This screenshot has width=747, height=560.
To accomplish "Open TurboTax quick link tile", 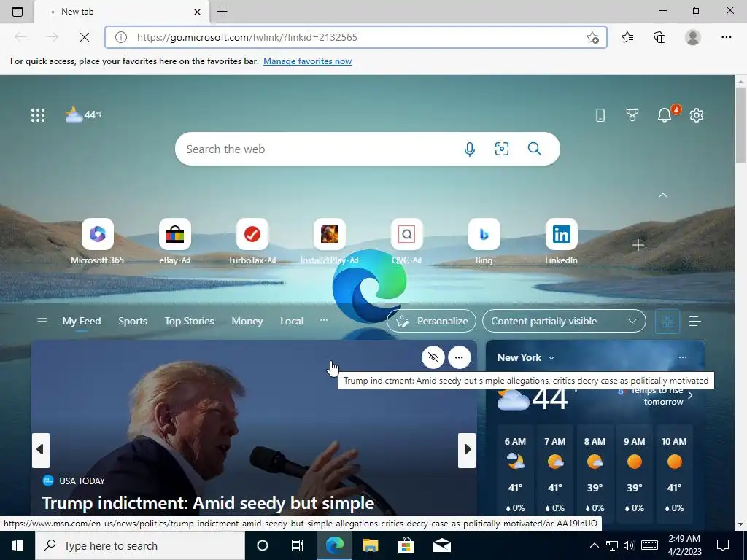I will (252, 241).
